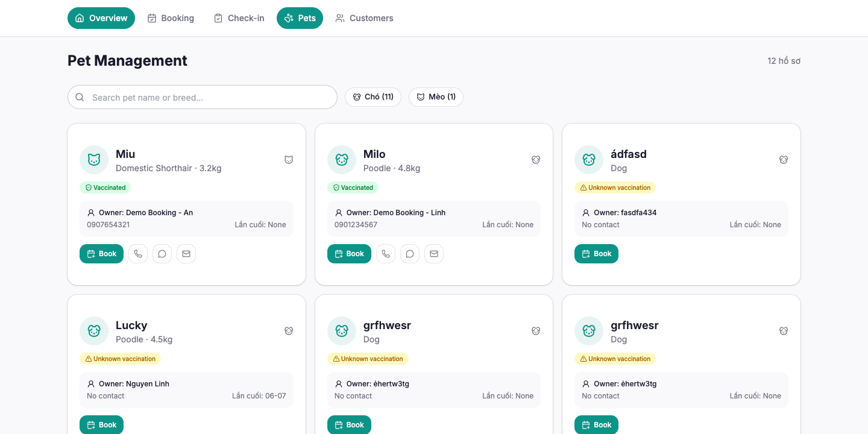This screenshot has width=868, height=434.
Task: Go to the Check-in tab
Action: coord(239,18)
